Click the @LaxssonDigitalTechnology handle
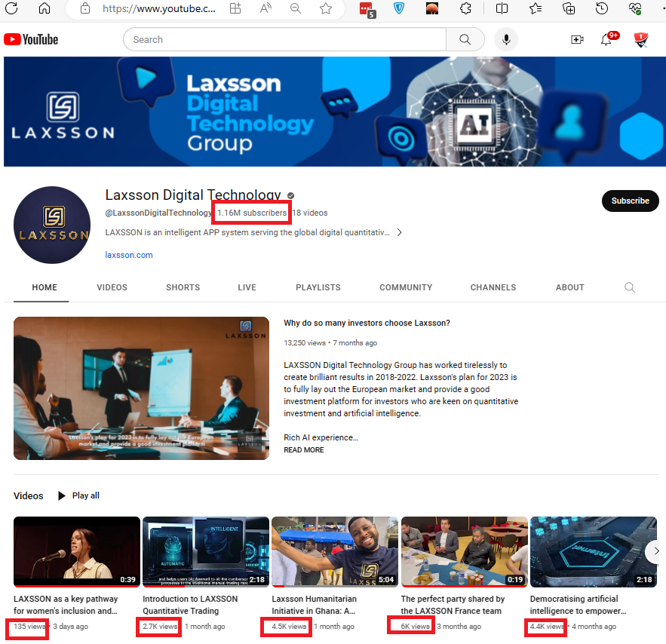This screenshot has width=666, height=644. pos(158,213)
